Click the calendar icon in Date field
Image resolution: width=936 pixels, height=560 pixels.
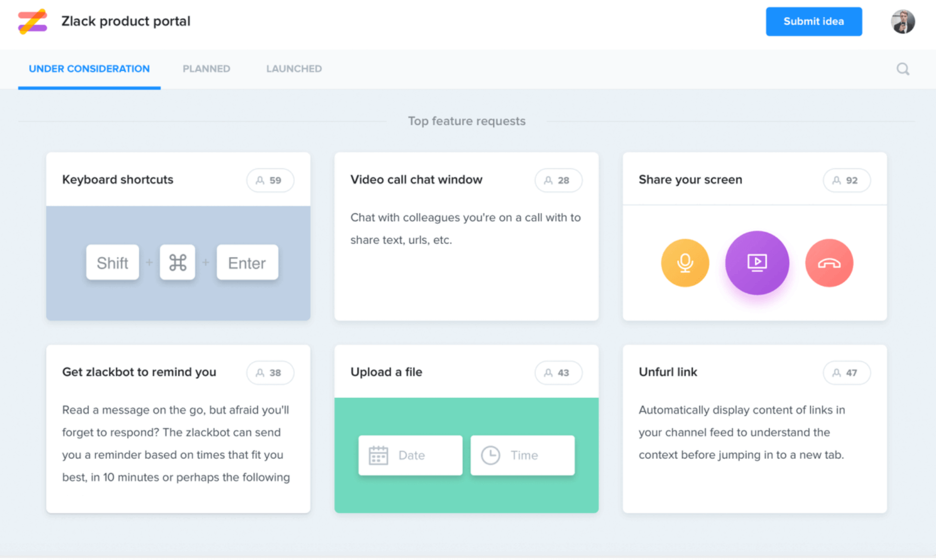point(378,455)
